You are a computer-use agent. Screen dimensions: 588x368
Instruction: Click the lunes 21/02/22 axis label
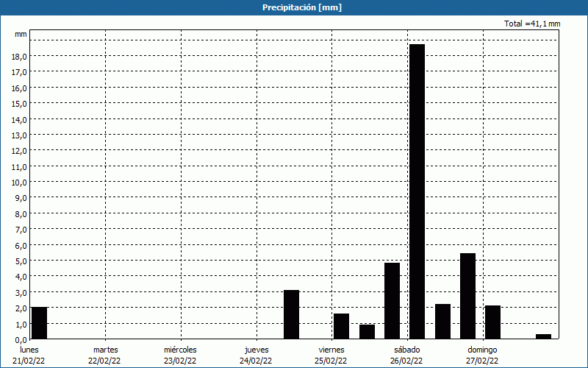pyautogui.click(x=29, y=355)
